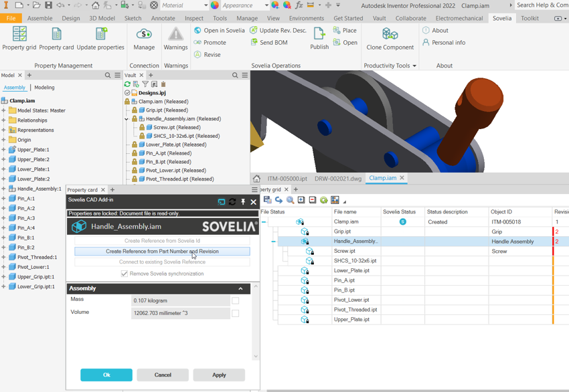This screenshot has height=392, width=569.
Task: Promote the document via Sovelia Operations
Action: 210,42
